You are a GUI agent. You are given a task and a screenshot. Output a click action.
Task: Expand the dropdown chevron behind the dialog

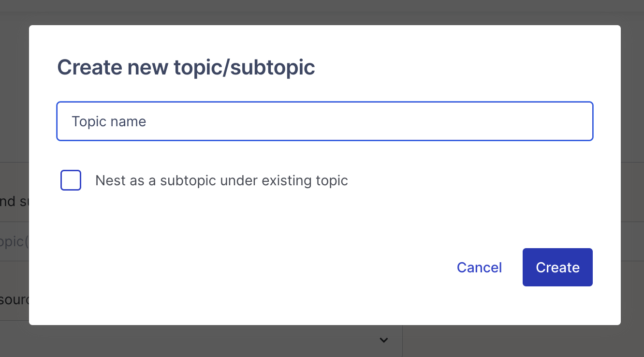(x=384, y=340)
